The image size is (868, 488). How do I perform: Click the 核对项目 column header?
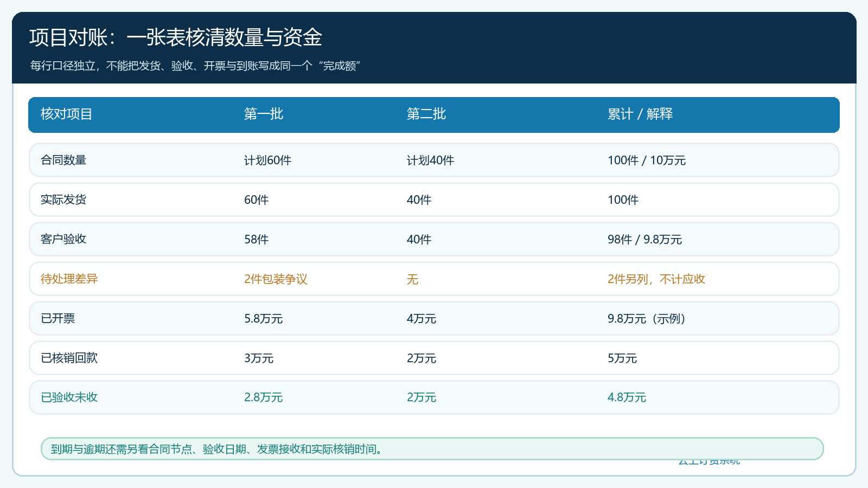pyautogui.click(x=66, y=114)
